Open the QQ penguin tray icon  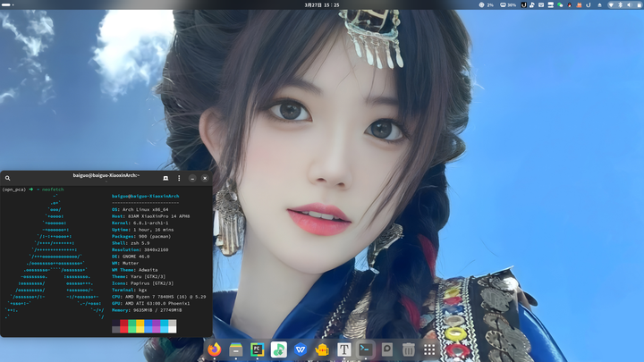click(x=569, y=5)
